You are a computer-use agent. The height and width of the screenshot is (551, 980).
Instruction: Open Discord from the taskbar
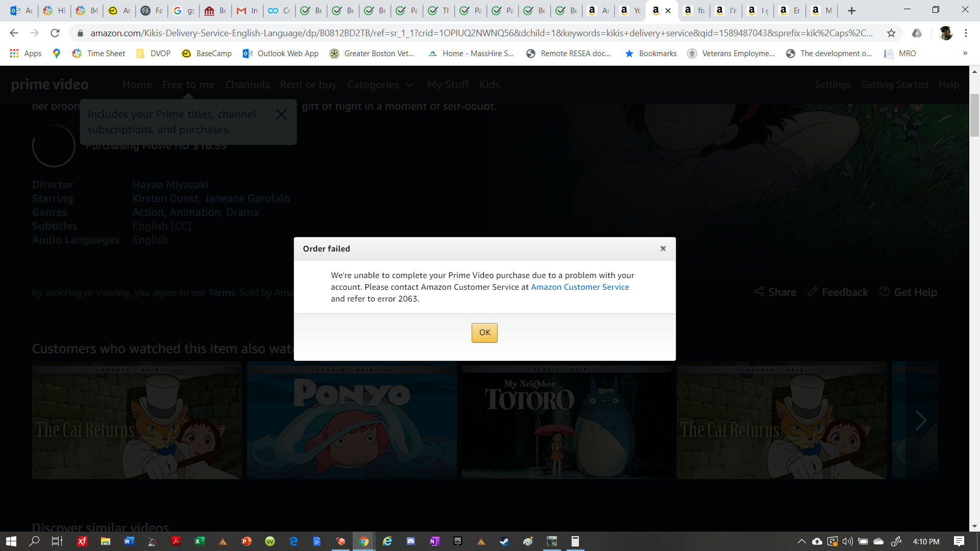[411, 541]
